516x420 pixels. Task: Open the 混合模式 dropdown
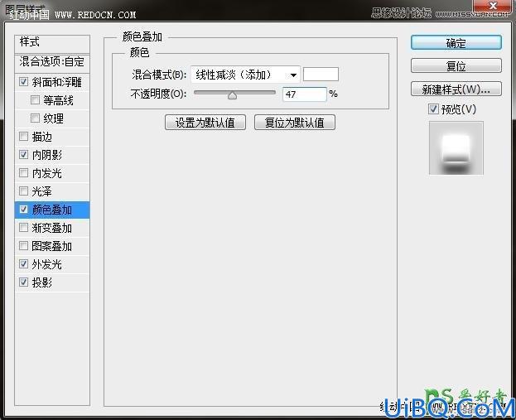click(x=245, y=75)
